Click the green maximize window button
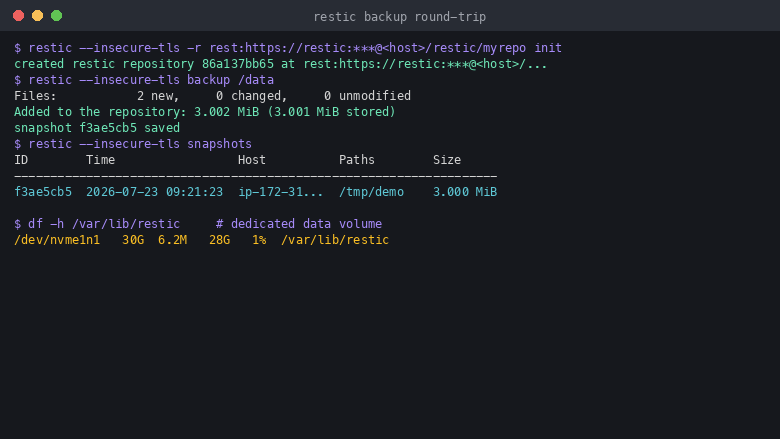The image size is (780, 439). (57, 16)
